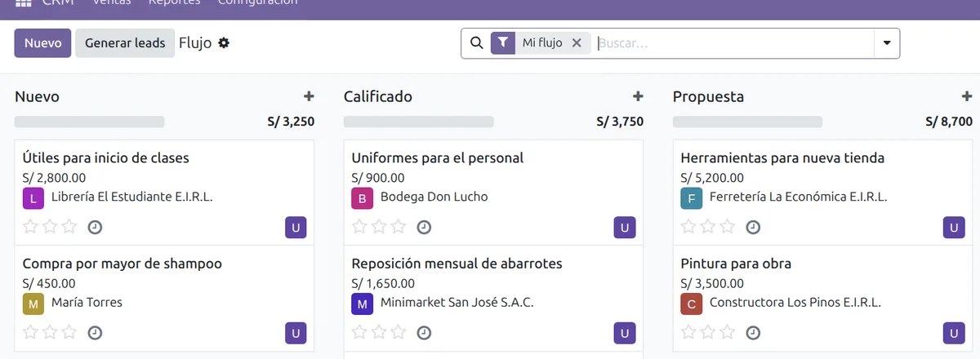980x359 pixels.
Task: Click the S/ 3,750 Calificado column total
Action: pyautogui.click(x=620, y=122)
